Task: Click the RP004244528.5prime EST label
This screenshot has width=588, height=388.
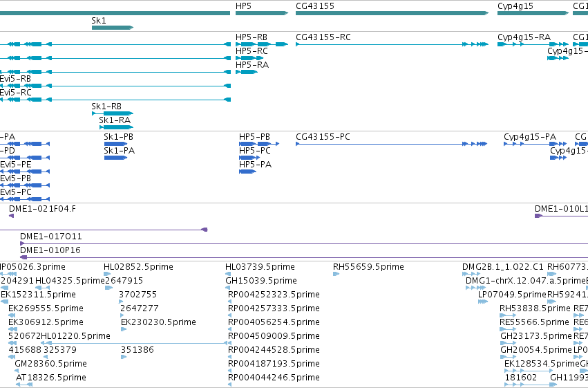Action: coord(274,351)
